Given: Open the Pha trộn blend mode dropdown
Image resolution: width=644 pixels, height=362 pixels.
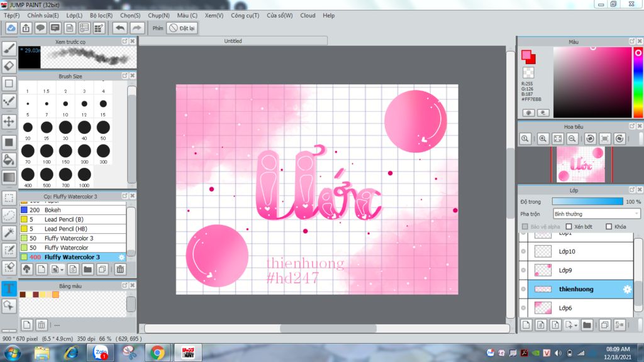Looking at the screenshot, I should pyautogui.click(x=596, y=214).
